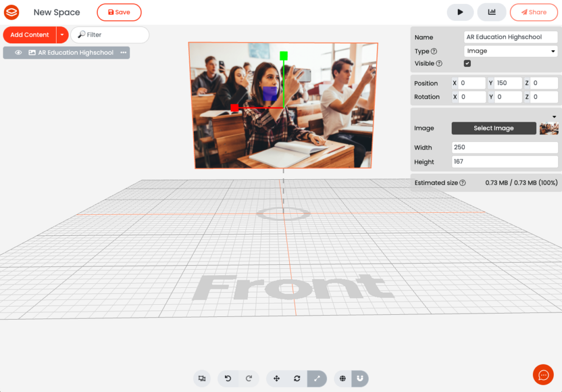Edit the Height field
The image size is (562, 392).
[505, 161]
